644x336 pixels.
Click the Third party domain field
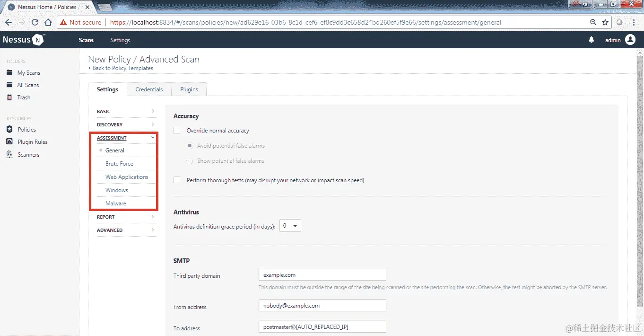[322, 274]
